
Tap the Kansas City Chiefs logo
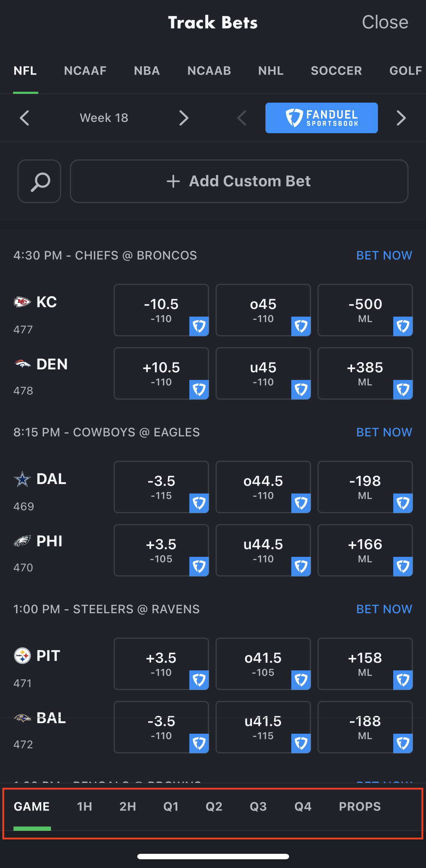coord(22,302)
